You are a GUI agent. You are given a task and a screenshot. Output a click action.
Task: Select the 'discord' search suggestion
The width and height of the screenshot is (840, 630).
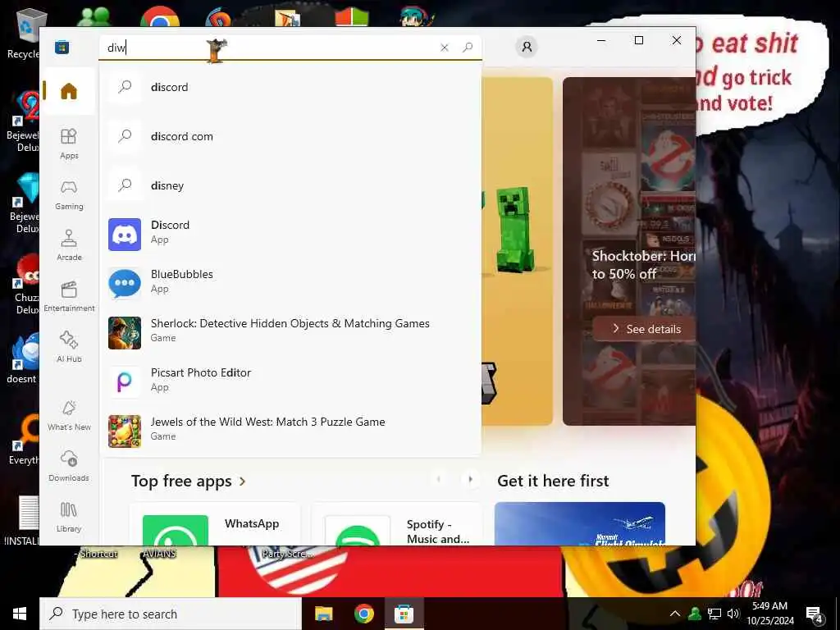tap(290, 87)
